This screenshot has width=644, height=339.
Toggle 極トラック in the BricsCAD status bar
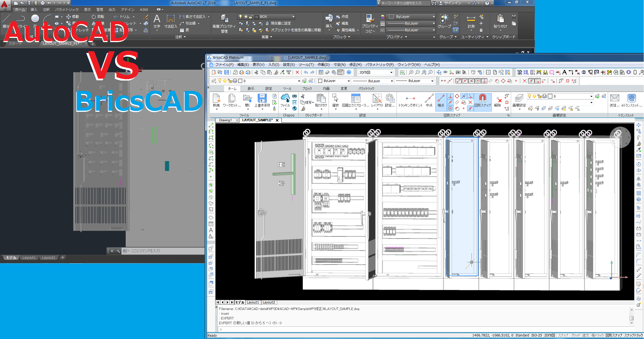[597, 335]
